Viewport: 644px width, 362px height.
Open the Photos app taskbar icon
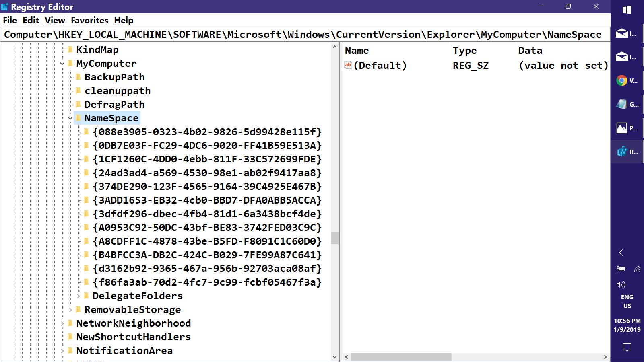[x=627, y=128]
